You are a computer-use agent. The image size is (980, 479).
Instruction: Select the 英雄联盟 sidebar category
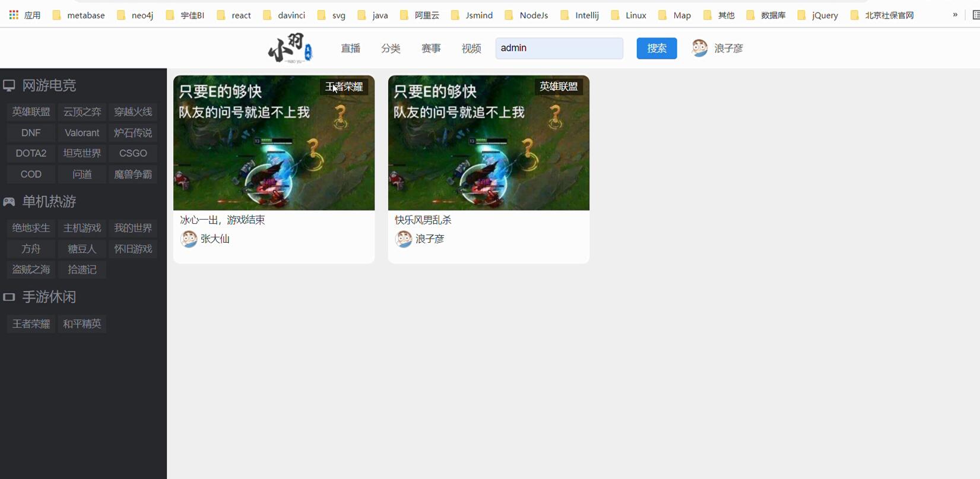(x=31, y=112)
